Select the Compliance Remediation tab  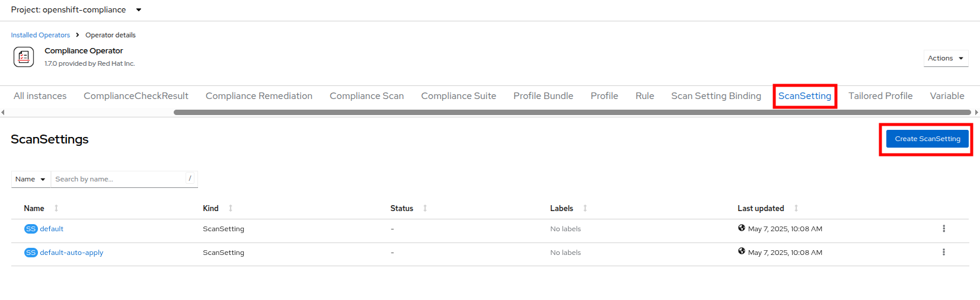tap(258, 96)
